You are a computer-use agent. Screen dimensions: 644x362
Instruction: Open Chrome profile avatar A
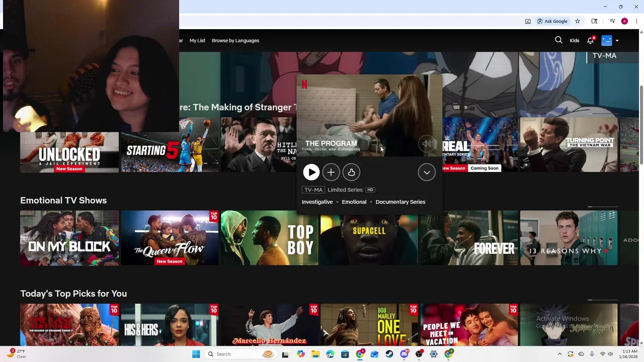(x=624, y=21)
